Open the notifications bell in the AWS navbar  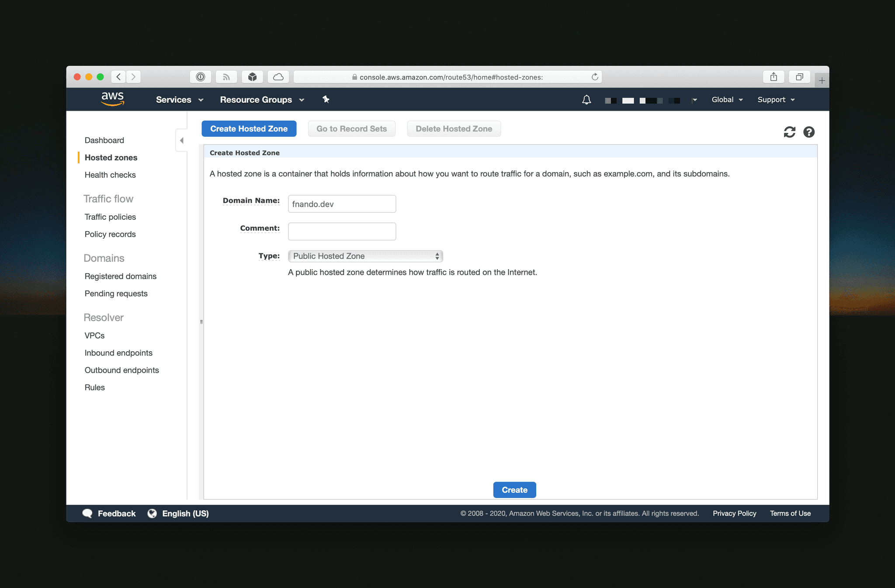586,100
